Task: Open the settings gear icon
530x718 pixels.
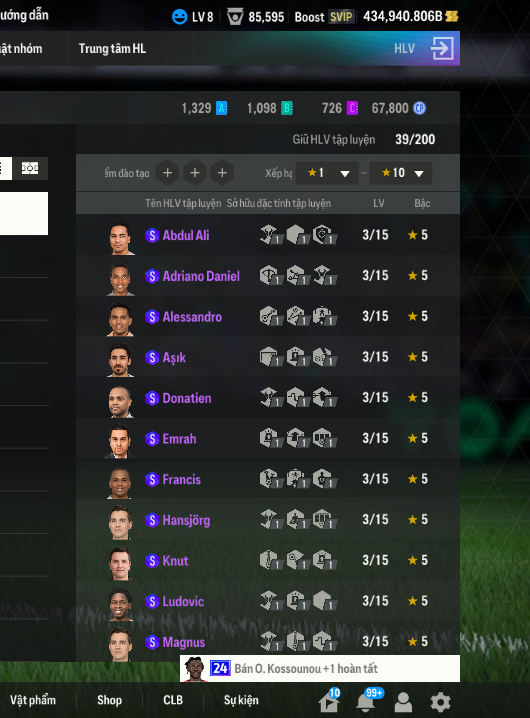Action: 440,702
